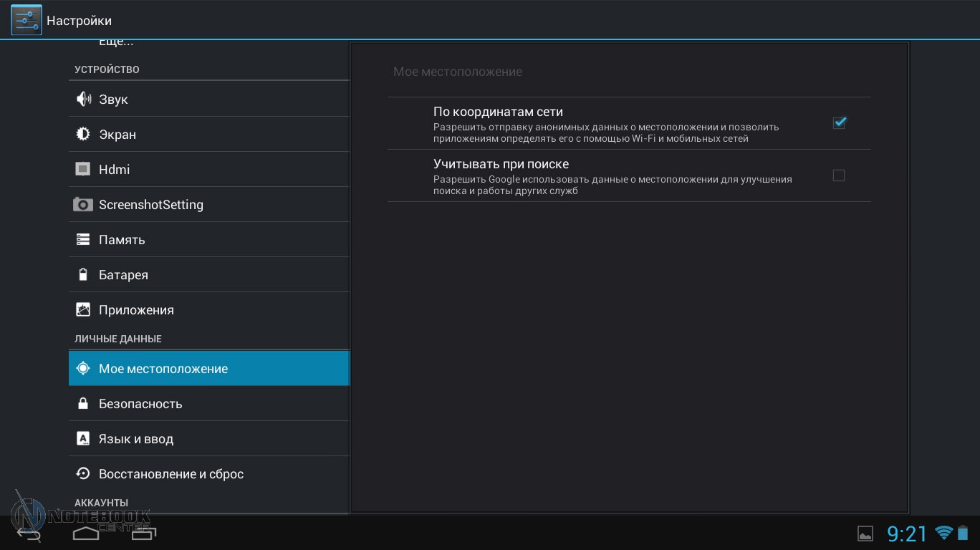
Task: Tap the 9:21 clock in the status bar
Action: click(x=907, y=534)
